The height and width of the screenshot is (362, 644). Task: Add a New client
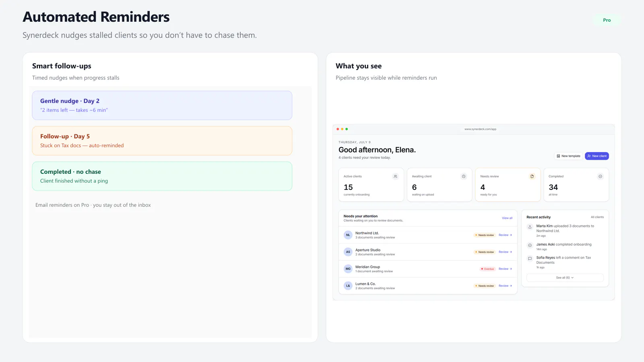[597, 156]
